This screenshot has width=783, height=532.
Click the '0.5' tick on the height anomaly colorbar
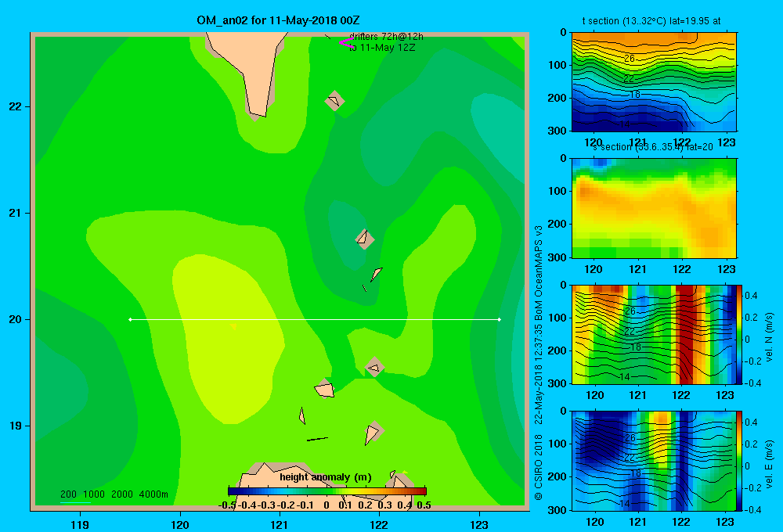pyautogui.click(x=424, y=505)
